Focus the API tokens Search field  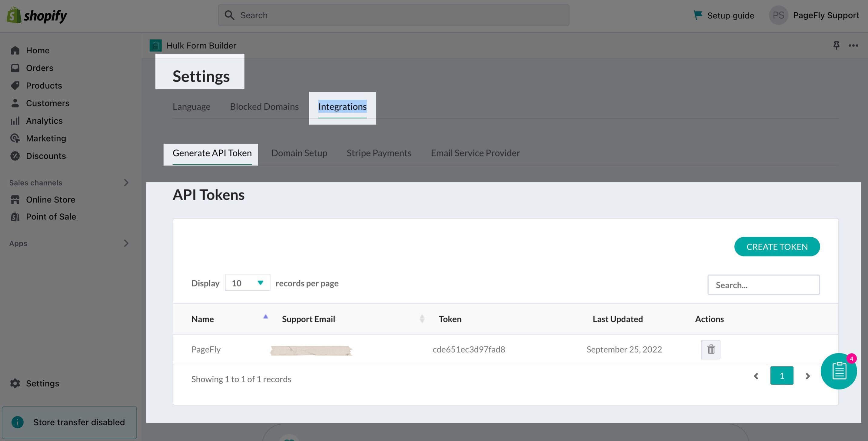763,285
